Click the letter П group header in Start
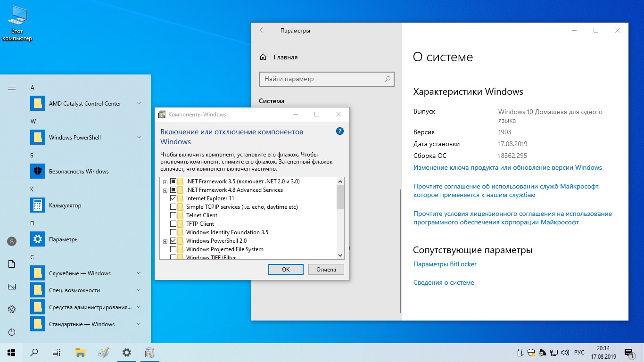Viewport: 644px width, 362px height. point(33,223)
